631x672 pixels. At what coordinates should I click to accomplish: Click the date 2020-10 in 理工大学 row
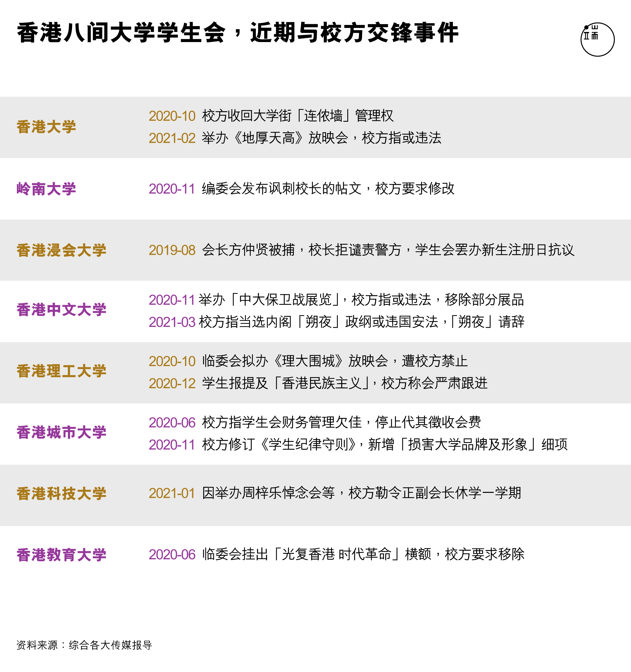click(172, 362)
